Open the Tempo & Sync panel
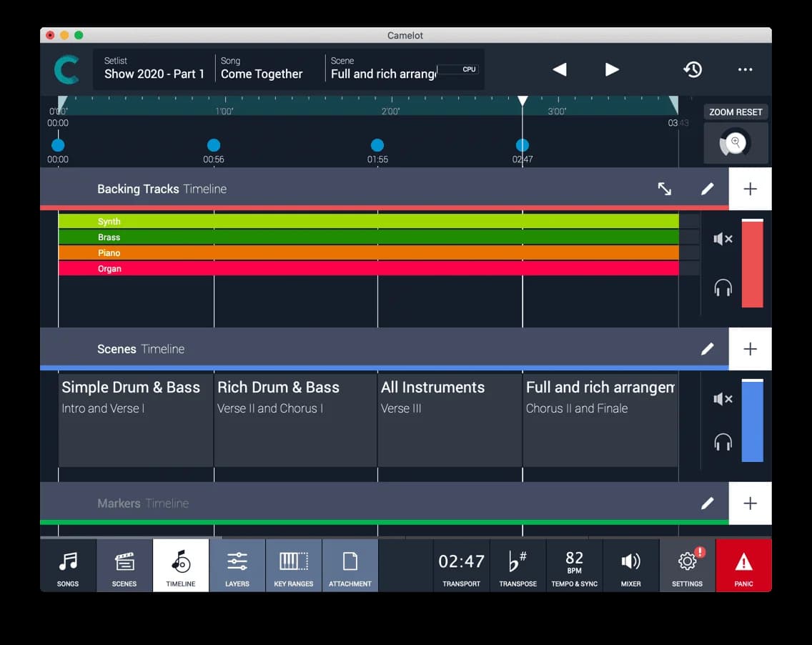The width and height of the screenshot is (812, 645). pyautogui.click(x=574, y=565)
